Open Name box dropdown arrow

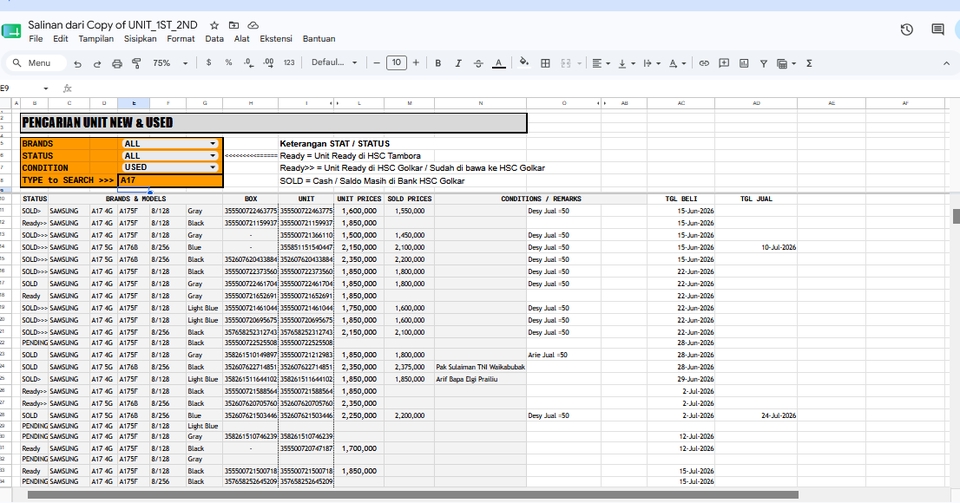[x=45, y=89]
